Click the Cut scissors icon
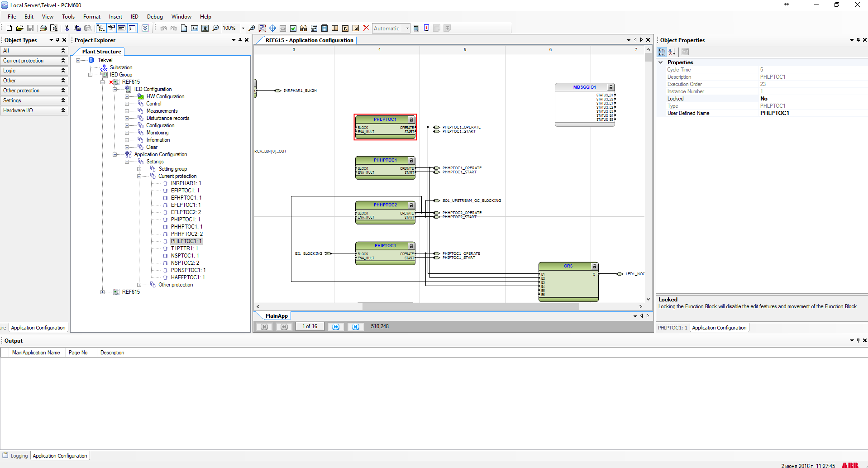 [x=67, y=28]
